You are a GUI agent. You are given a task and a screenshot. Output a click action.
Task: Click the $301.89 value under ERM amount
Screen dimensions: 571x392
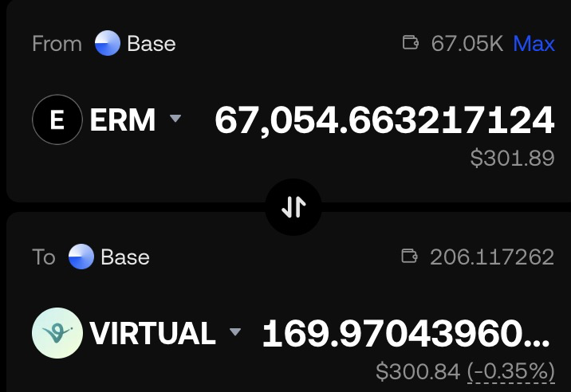pyautogui.click(x=512, y=158)
